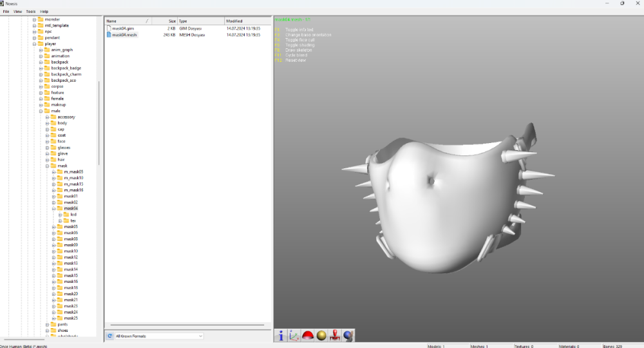Expand the tex folder node
644x348 pixels.
coord(60,221)
